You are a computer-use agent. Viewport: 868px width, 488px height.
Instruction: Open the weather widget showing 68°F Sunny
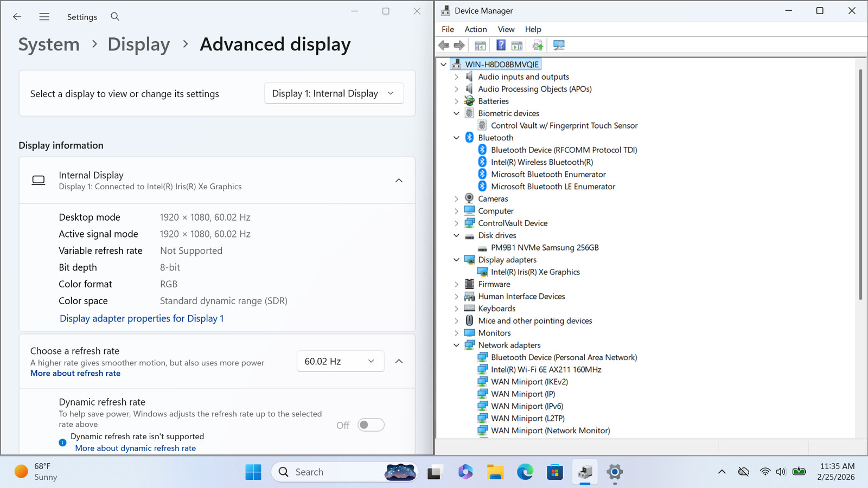pyautogui.click(x=36, y=472)
